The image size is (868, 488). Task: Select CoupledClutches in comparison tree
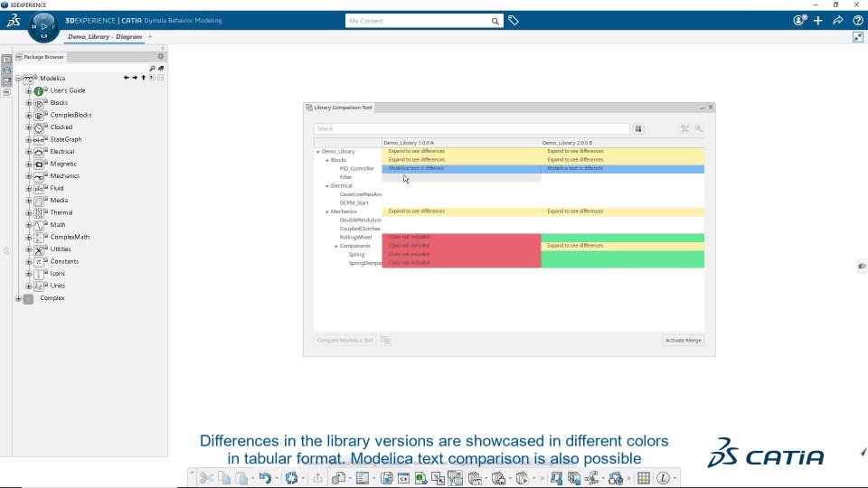tap(360, 229)
